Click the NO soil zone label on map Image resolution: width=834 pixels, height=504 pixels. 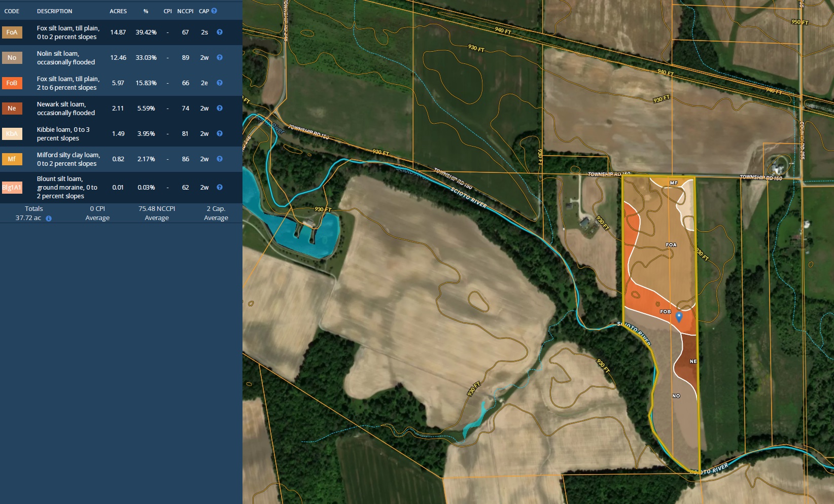(x=676, y=396)
